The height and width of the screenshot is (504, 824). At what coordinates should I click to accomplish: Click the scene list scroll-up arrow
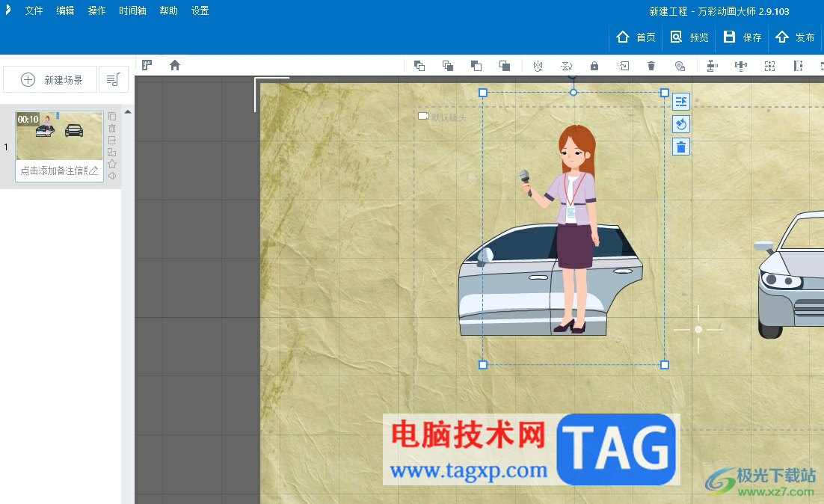[x=127, y=112]
